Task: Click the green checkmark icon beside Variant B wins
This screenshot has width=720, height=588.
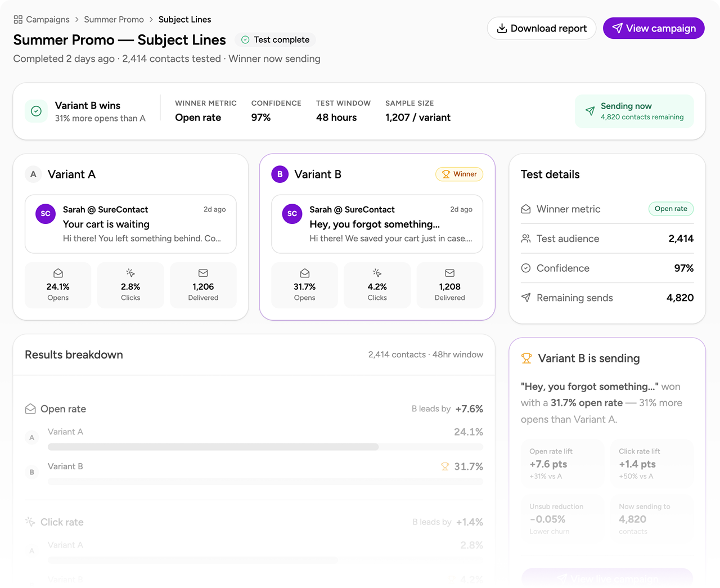Action: coord(36,111)
